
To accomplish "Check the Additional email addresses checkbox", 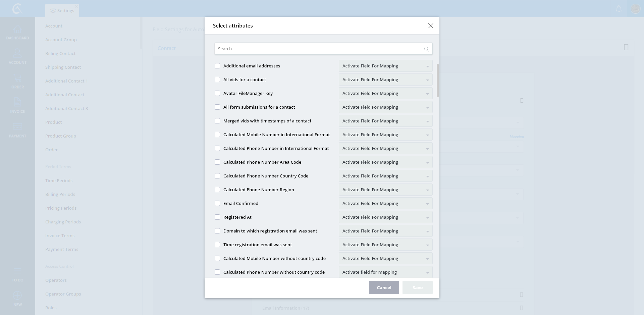I will [x=217, y=66].
